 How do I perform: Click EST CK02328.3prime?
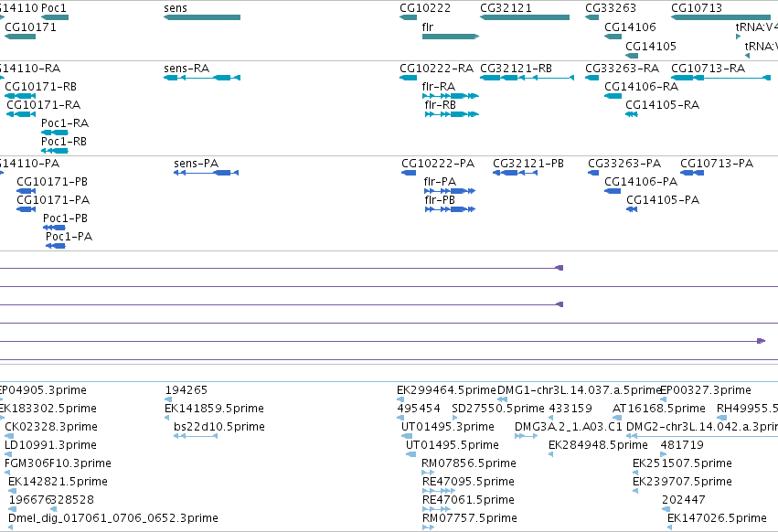pyautogui.click(x=51, y=427)
